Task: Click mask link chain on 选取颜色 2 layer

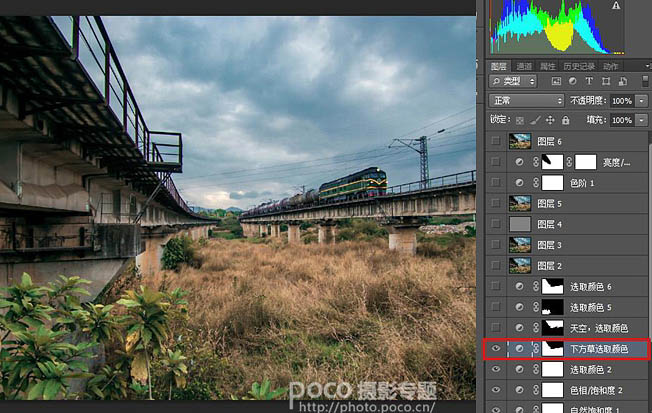Action: (536, 369)
